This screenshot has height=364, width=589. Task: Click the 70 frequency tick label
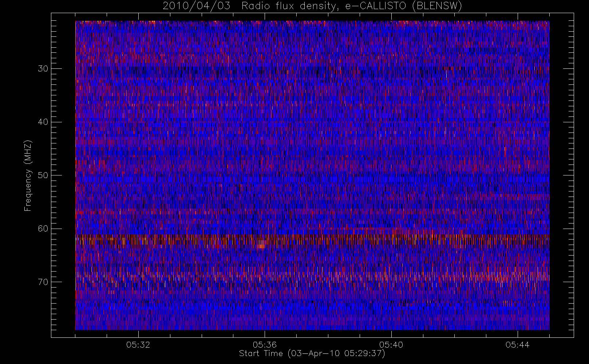(43, 282)
